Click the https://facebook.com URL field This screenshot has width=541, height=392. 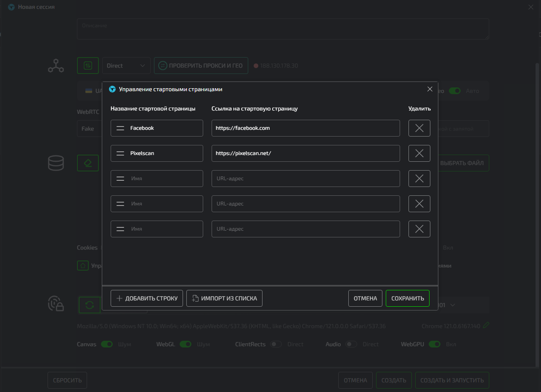[306, 128]
